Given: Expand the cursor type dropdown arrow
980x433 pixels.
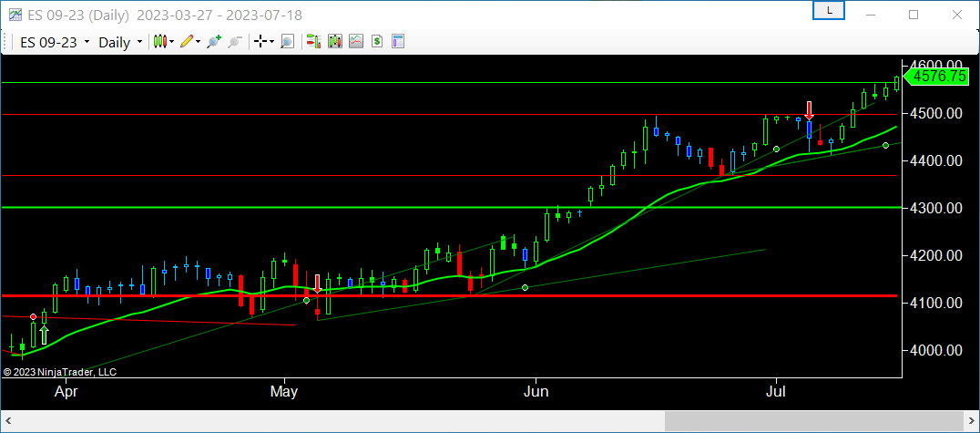Looking at the screenshot, I should click(272, 42).
